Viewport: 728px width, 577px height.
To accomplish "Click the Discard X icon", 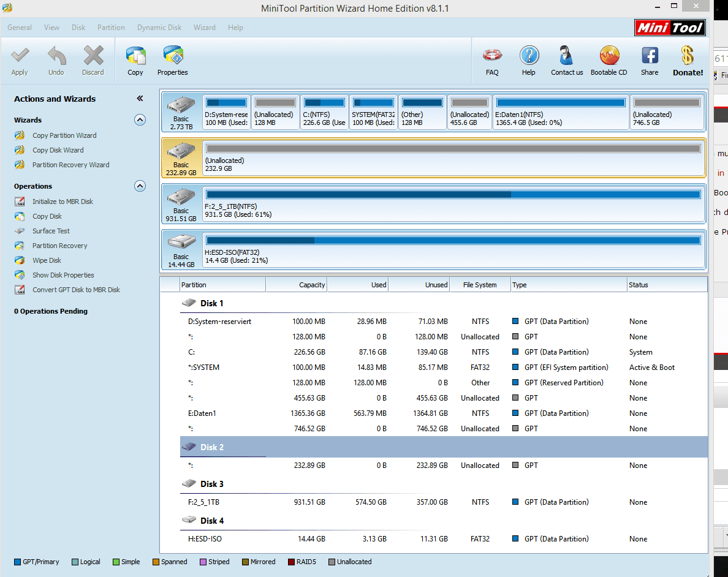I will pyautogui.click(x=93, y=56).
